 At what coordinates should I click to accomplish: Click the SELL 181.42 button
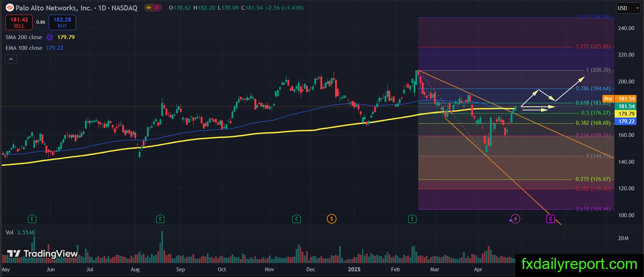tap(19, 22)
